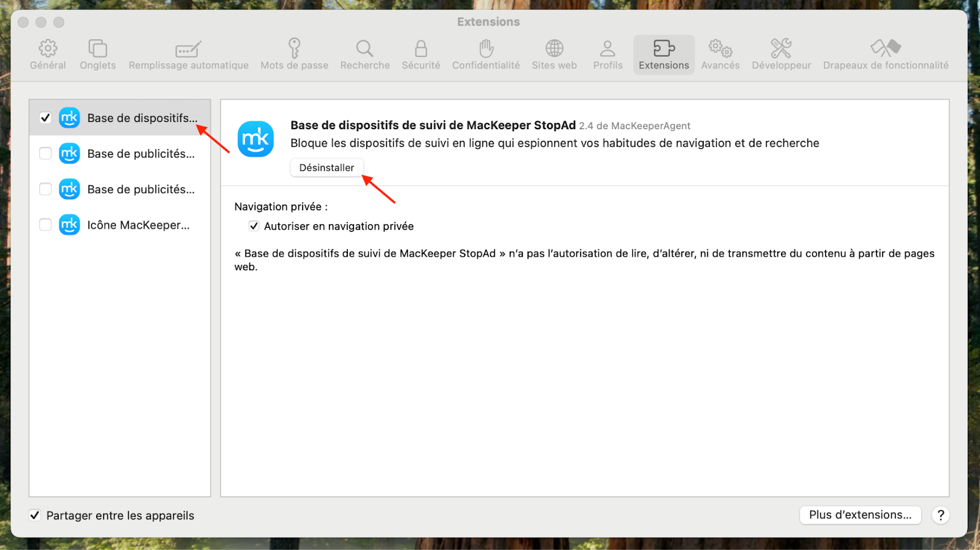The height and width of the screenshot is (550, 980).
Task: Switch to Développeur tab label
Action: pyautogui.click(x=782, y=65)
